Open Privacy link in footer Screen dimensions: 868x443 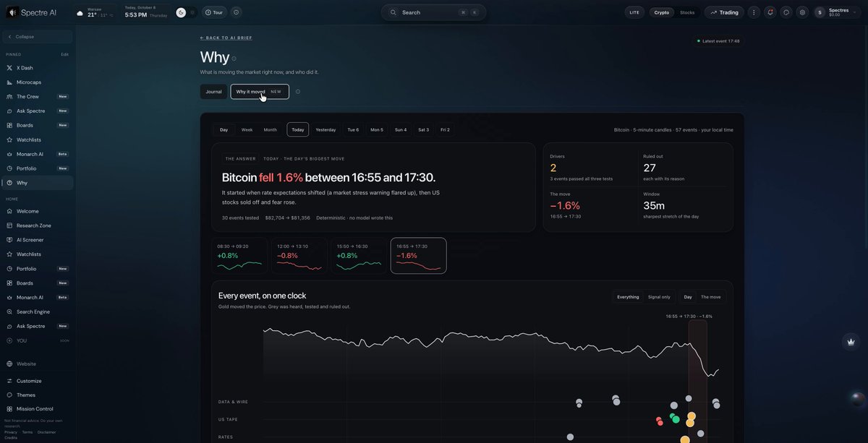click(x=11, y=432)
